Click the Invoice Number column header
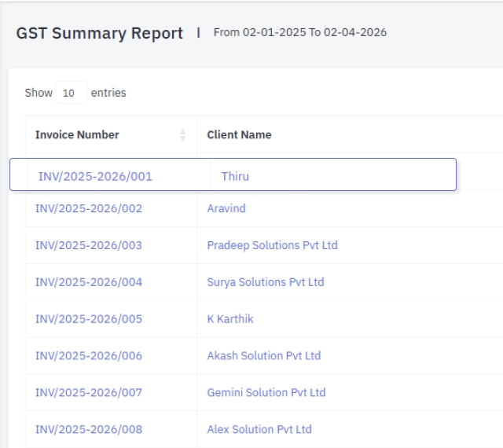 [77, 135]
